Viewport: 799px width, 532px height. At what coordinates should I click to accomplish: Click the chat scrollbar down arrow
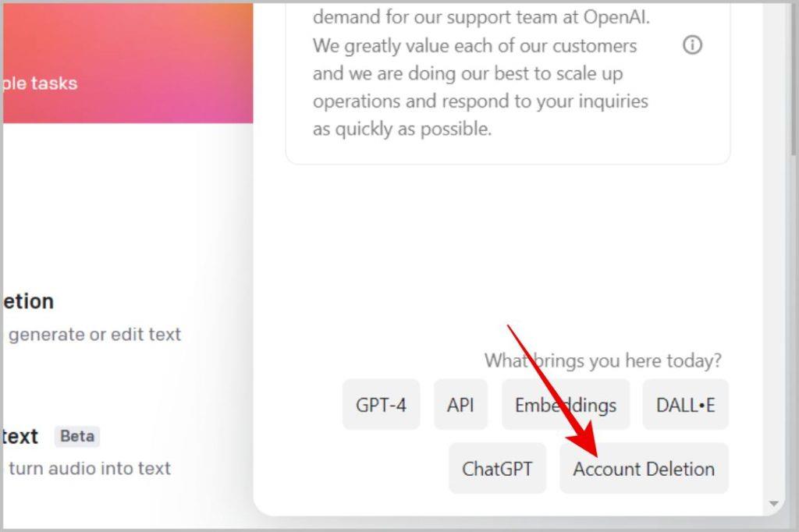click(773, 503)
